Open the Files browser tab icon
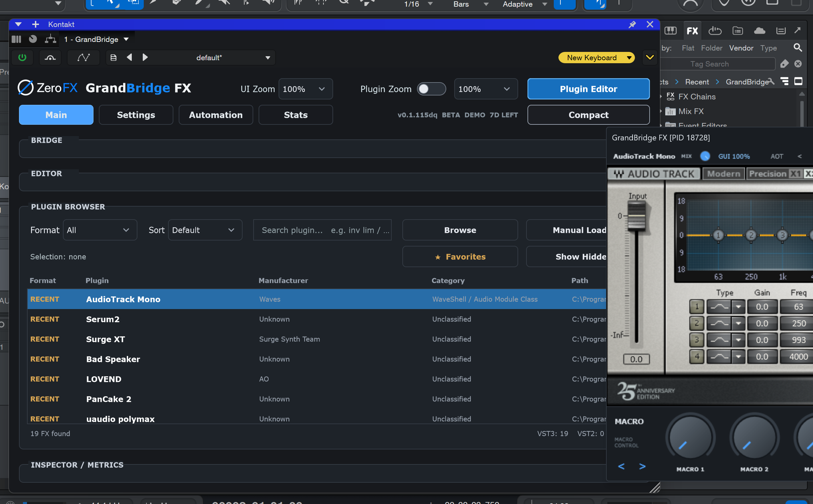Image resolution: width=813 pixels, height=504 pixels. (x=737, y=31)
